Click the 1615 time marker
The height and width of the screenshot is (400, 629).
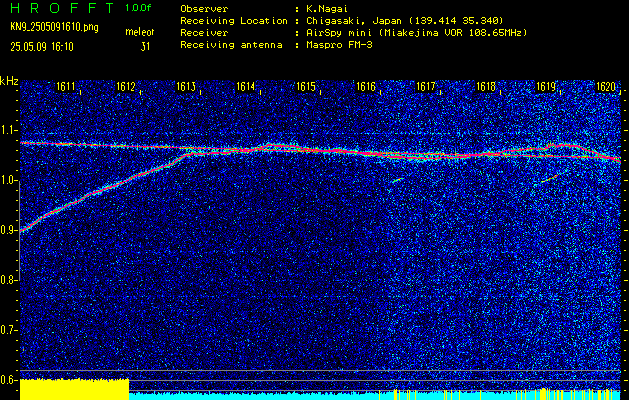(306, 86)
